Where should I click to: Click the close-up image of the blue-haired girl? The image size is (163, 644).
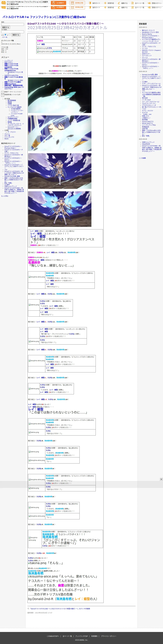pyautogui.click(x=60, y=133)
